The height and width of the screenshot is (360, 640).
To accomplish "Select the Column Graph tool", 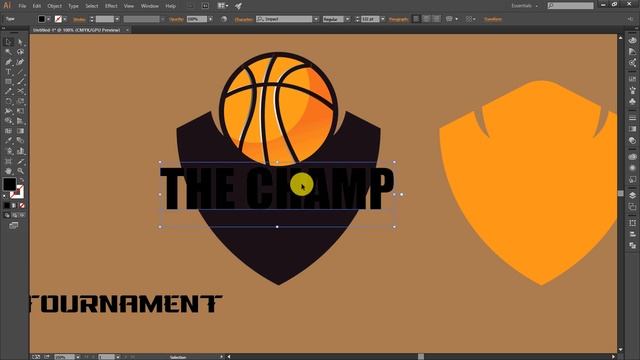I will 20,151.
